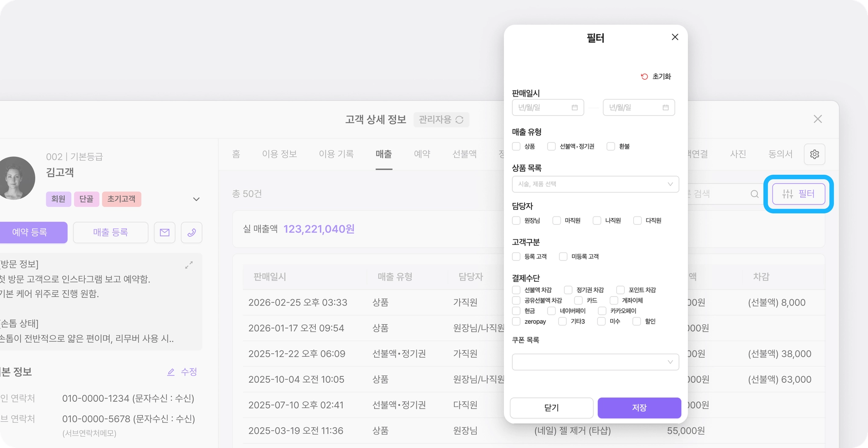Click the settings gear icon
The width and height of the screenshot is (868, 448).
pyautogui.click(x=814, y=154)
